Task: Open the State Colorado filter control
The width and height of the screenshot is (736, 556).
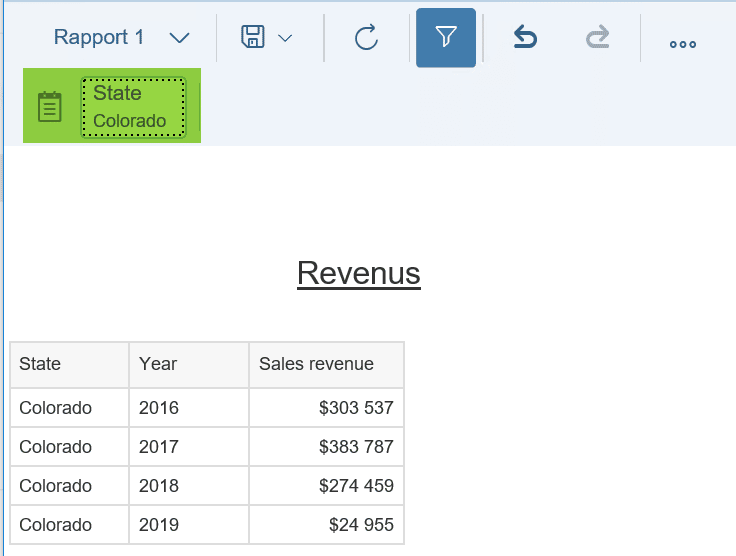Action: click(x=134, y=107)
